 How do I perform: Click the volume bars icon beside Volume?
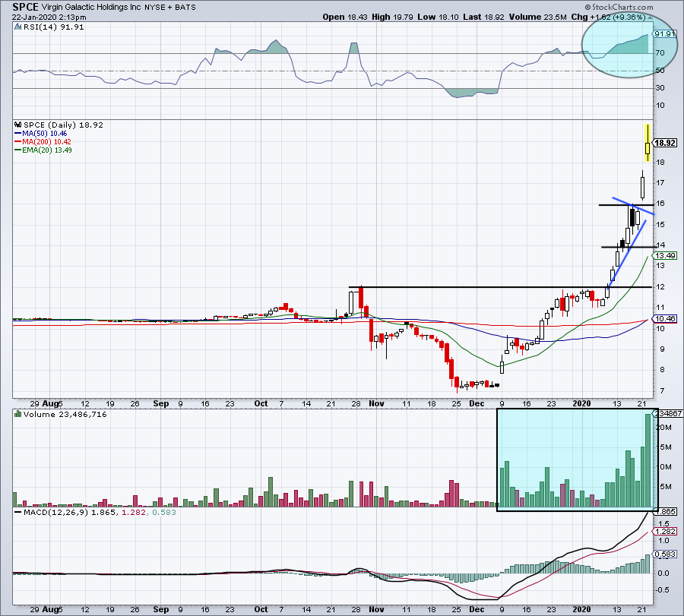tap(18, 414)
